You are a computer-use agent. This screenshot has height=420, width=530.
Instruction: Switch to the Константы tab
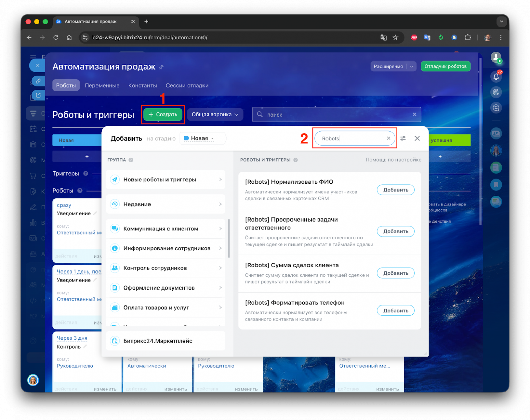(x=142, y=85)
